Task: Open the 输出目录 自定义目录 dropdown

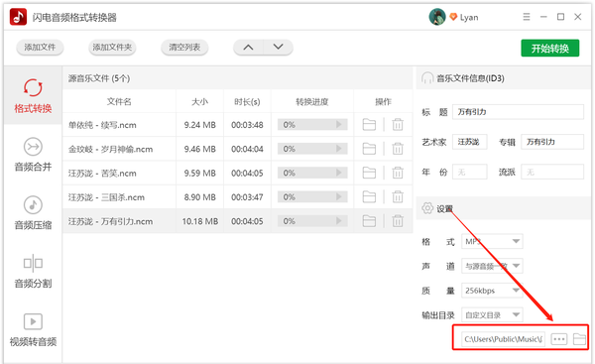Action: click(x=492, y=315)
